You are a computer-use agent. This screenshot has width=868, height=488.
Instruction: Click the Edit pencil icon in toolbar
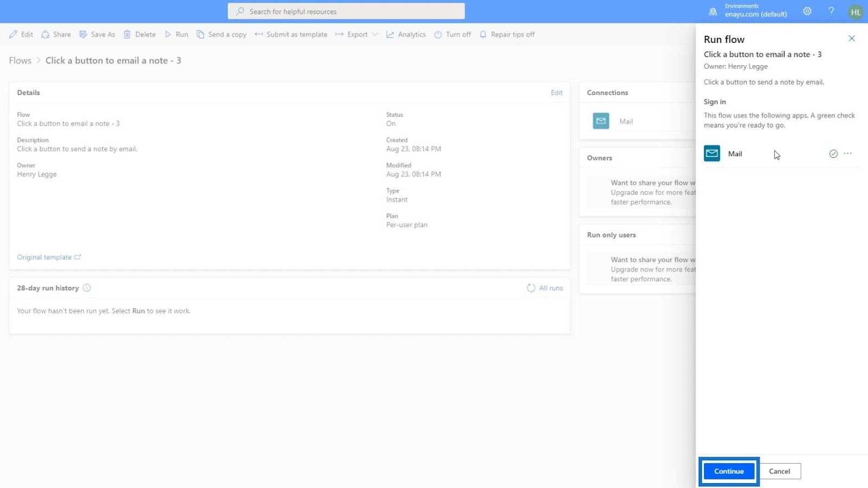point(13,34)
